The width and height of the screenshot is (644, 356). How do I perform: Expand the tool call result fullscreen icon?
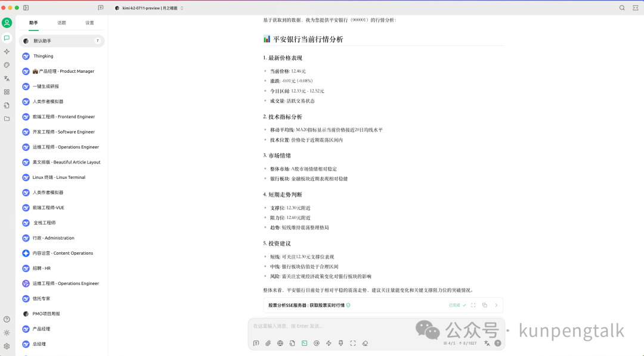473,305
